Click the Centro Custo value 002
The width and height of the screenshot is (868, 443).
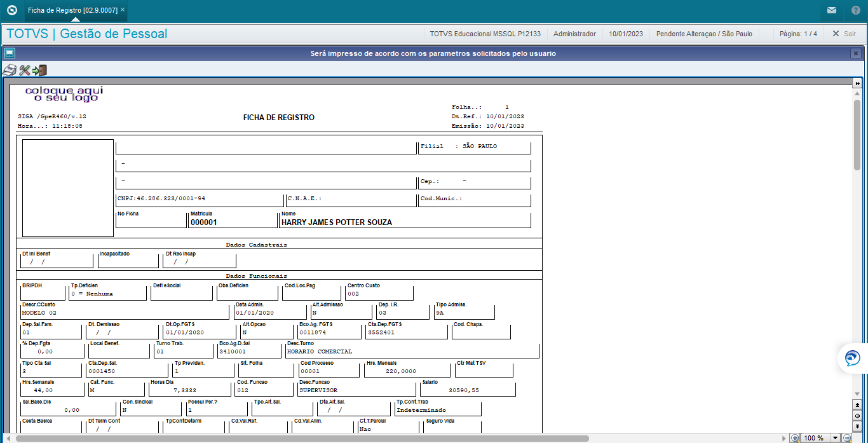pyautogui.click(x=353, y=294)
